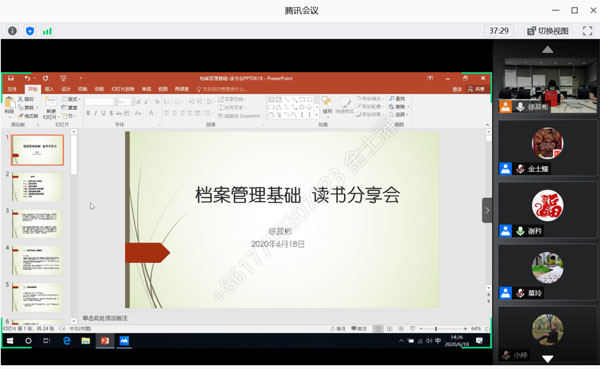Click the green microphone icon beside 谢玲
600x369 pixels.
(x=520, y=231)
